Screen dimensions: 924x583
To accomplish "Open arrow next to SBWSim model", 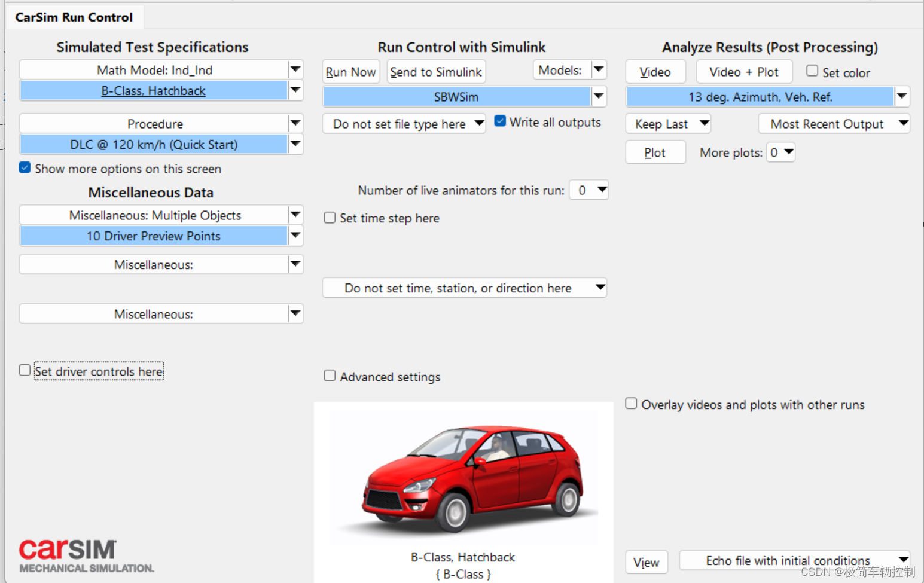I will 599,96.
